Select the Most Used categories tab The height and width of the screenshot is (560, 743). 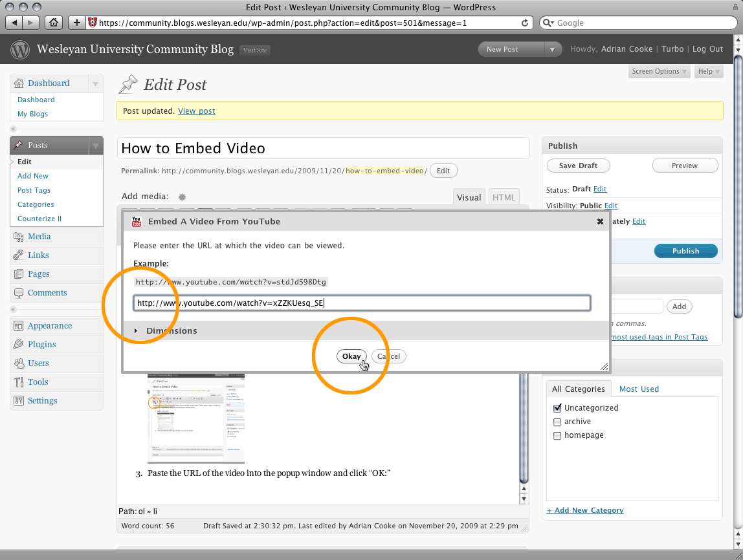(639, 389)
